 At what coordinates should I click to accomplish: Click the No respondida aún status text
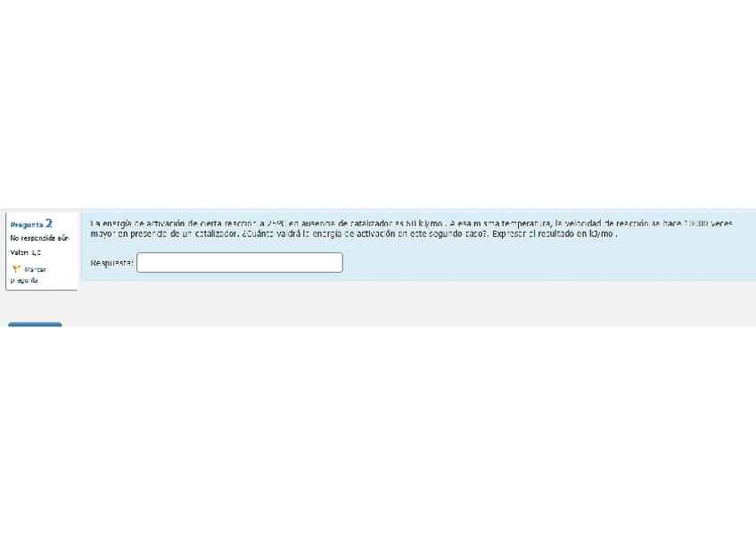(x=39, y=238)
